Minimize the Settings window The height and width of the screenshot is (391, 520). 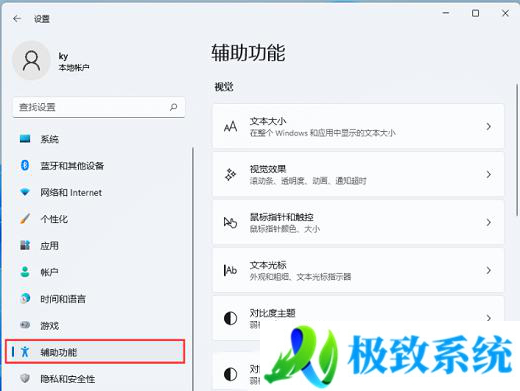point(446,13)
